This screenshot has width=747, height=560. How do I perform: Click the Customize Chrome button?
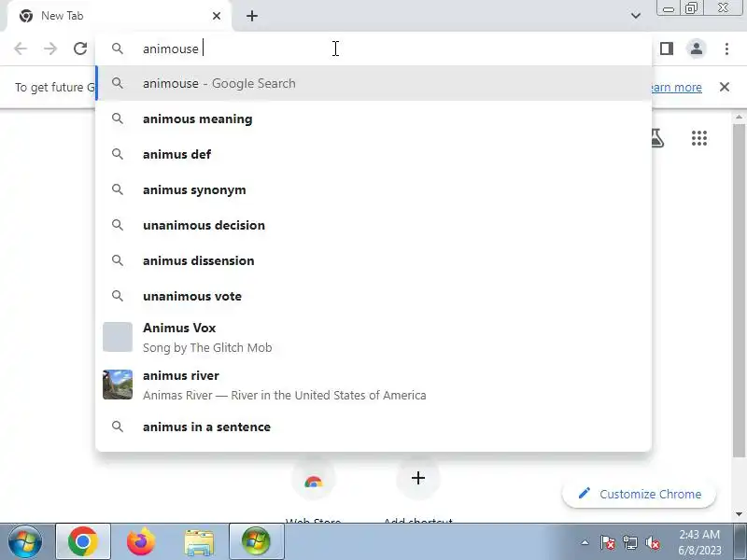(x=640, y=494)
